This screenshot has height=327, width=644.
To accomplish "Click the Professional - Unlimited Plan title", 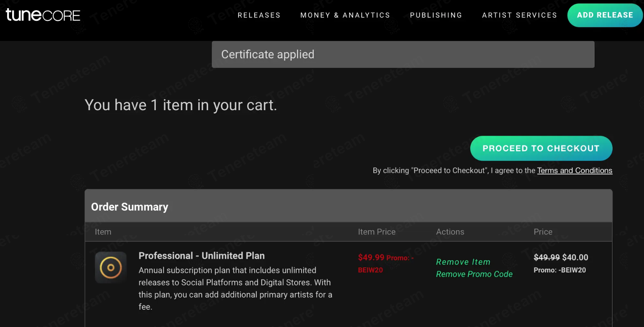I will (x=202, y=256).
